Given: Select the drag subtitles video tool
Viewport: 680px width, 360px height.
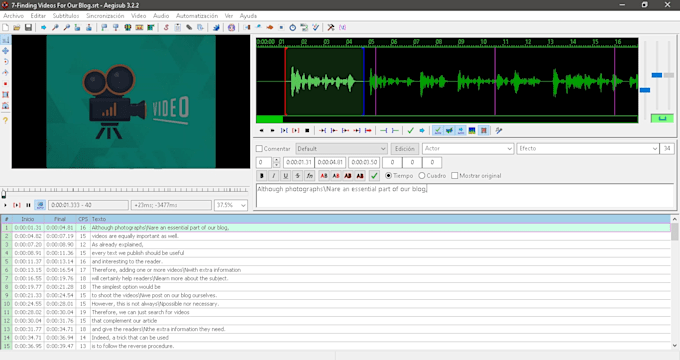Looking at the screenshot, I should coord(6,51).
